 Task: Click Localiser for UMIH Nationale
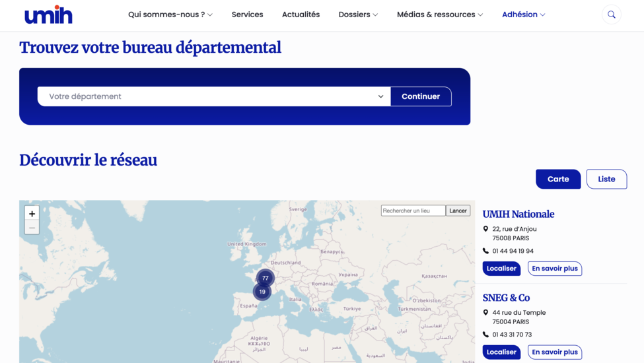tap(501, 269)
